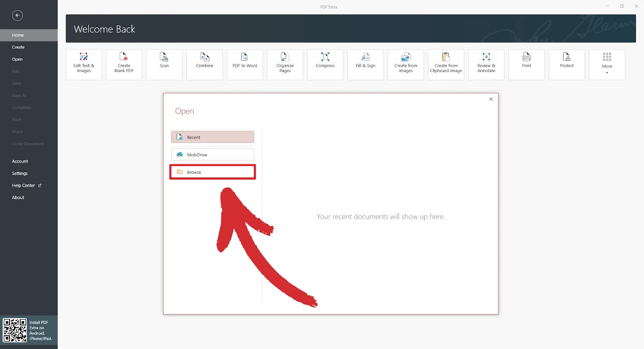Screen dimensions: 644x349
Task: Select the Compress tool tile
Action: coord(325,64)
